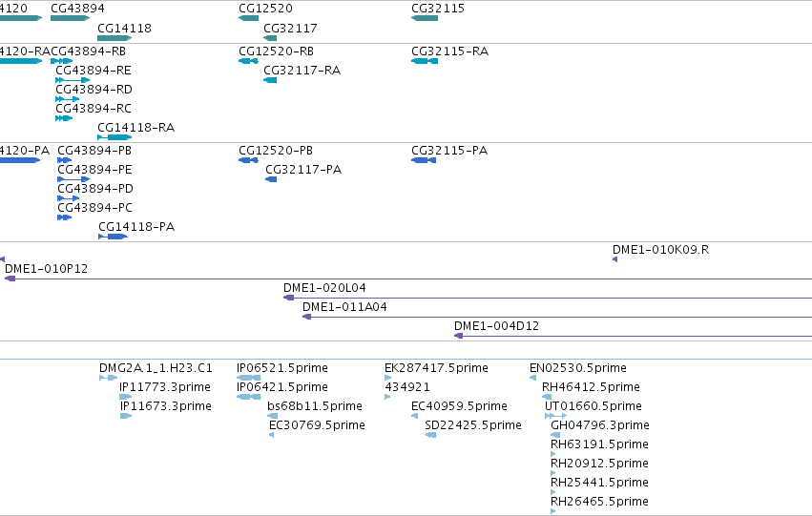Click BAC clone DME1-004D12
This screenshot has height=516, width=812.
pyautogui.click(x=633, y=337)
